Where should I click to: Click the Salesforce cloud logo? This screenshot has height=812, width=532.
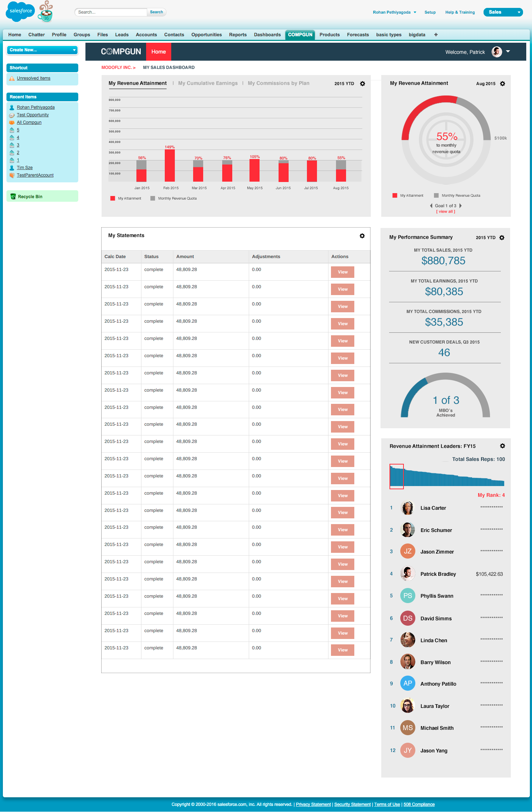[20, 11]
